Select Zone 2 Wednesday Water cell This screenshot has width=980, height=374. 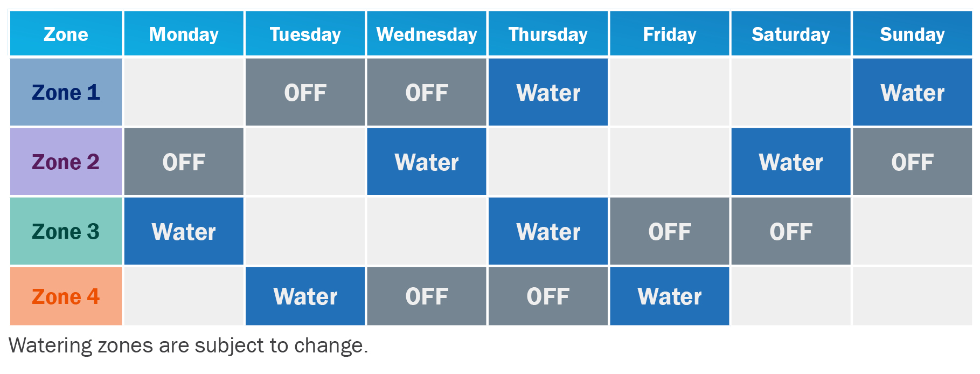pos(427,162)
